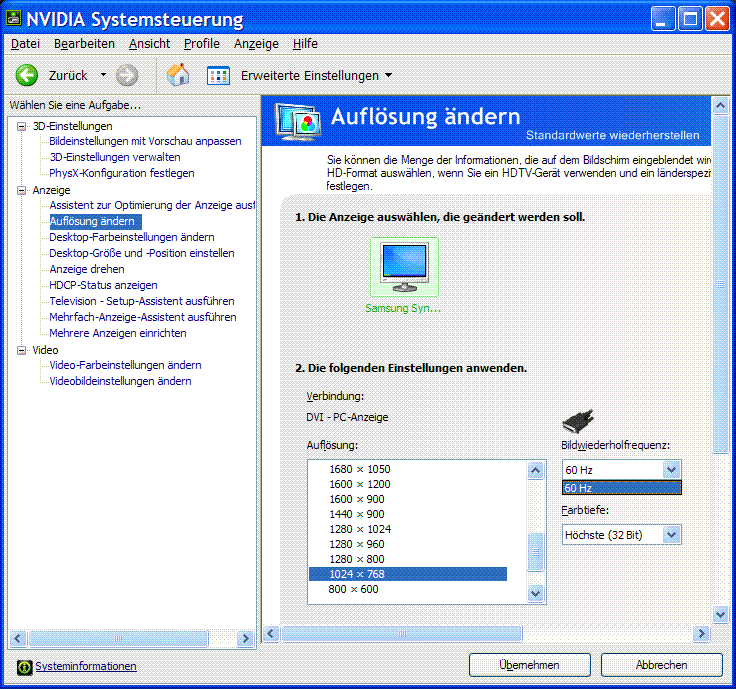This screenshot has height=689, width=736.
Task: Open the Profile menu
Action: coord(202,44)
